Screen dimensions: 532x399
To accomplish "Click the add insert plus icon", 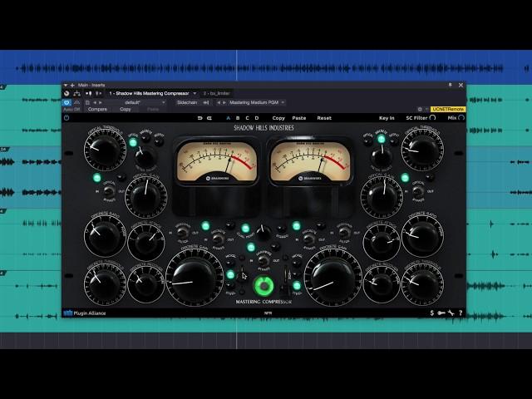I will coord(72,85).
